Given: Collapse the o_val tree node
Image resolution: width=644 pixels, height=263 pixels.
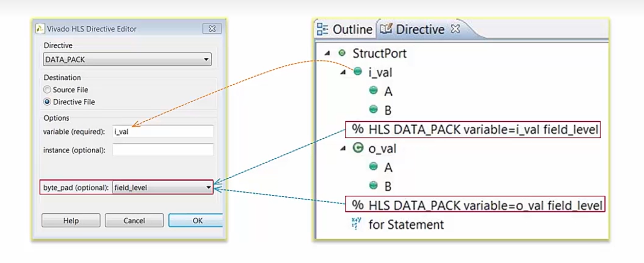Looking at the screenshot, I should (343, 149).
